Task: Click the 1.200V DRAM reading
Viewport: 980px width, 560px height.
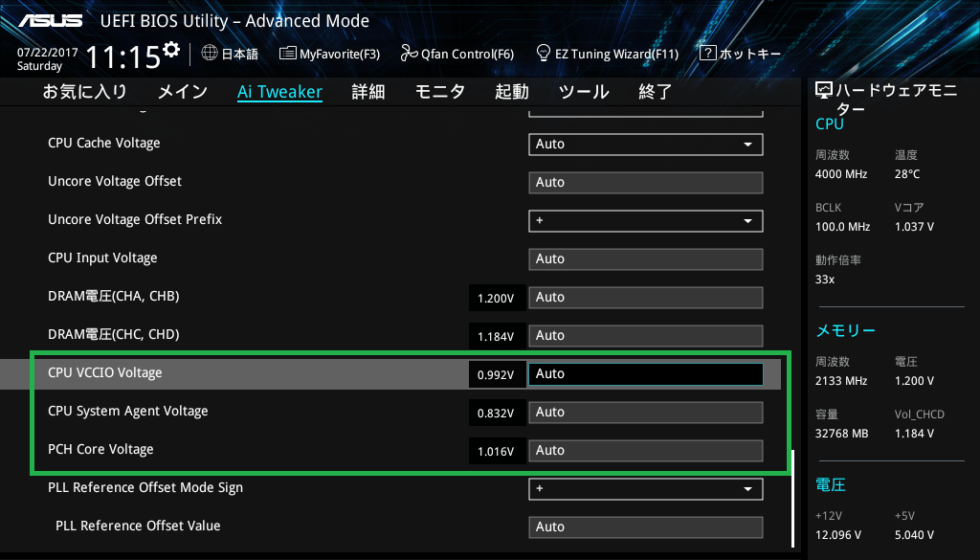Action: (497, 299)
